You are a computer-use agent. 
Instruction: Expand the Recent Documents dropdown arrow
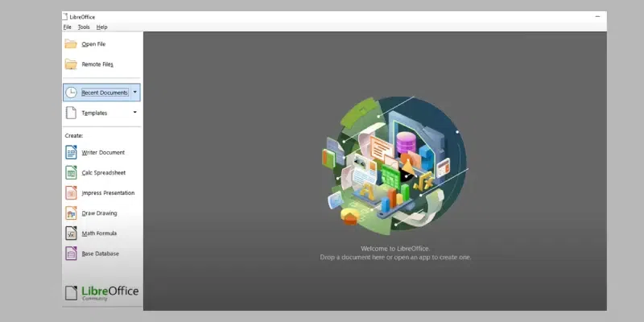134,92
